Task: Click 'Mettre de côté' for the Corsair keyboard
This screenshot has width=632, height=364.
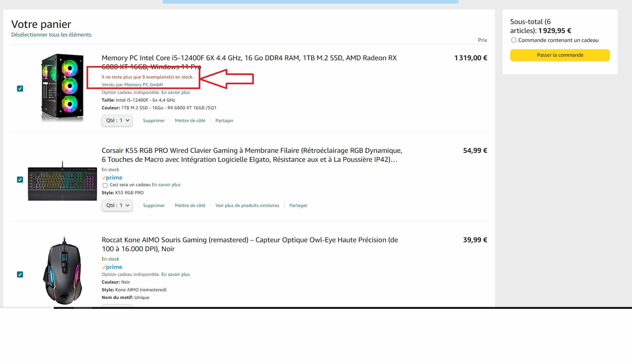Action: 190,205
